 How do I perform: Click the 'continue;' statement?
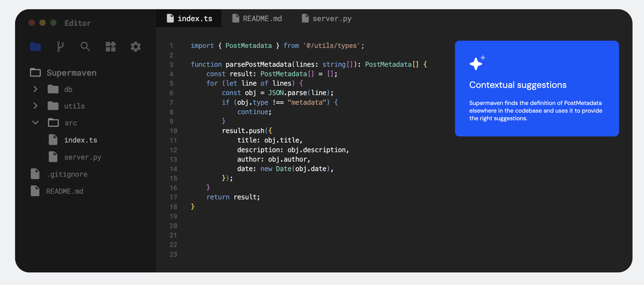click(x=254, y=111)
